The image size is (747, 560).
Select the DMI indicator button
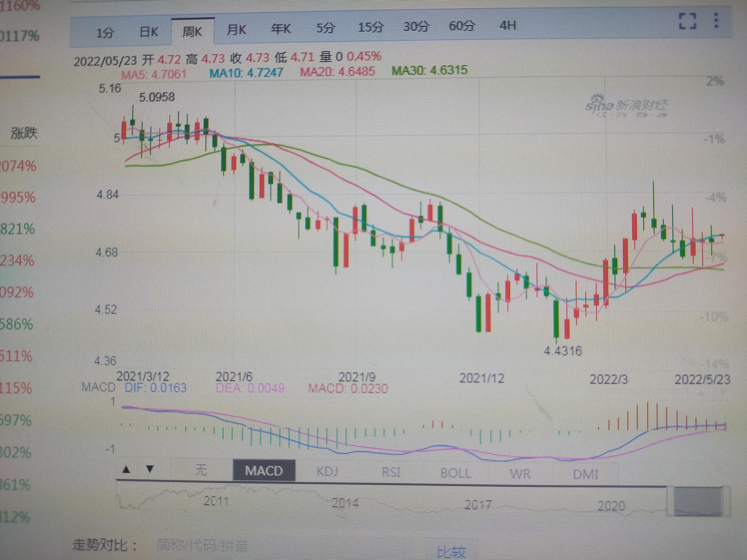pyautogui.click(x=586, y=475)
